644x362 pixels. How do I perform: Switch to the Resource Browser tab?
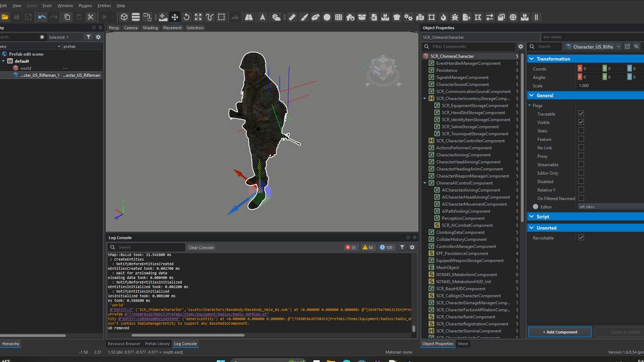pos(124,344)
